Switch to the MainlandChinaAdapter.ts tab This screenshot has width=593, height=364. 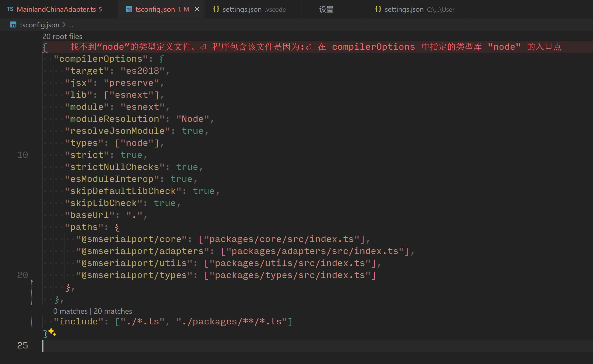56,9
